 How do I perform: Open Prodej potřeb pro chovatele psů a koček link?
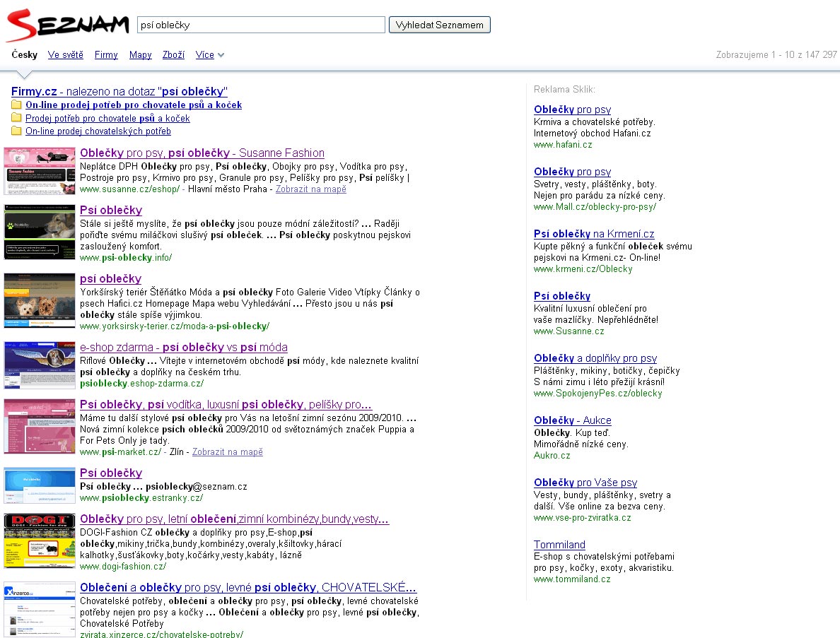point(107,118)
